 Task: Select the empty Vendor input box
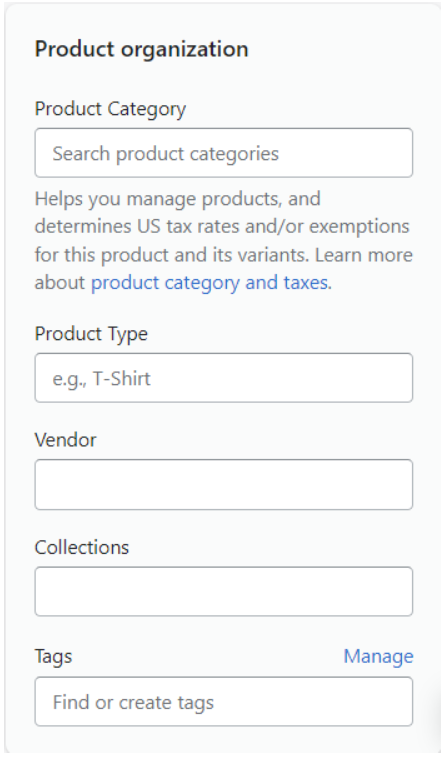[x=224, y=485]
